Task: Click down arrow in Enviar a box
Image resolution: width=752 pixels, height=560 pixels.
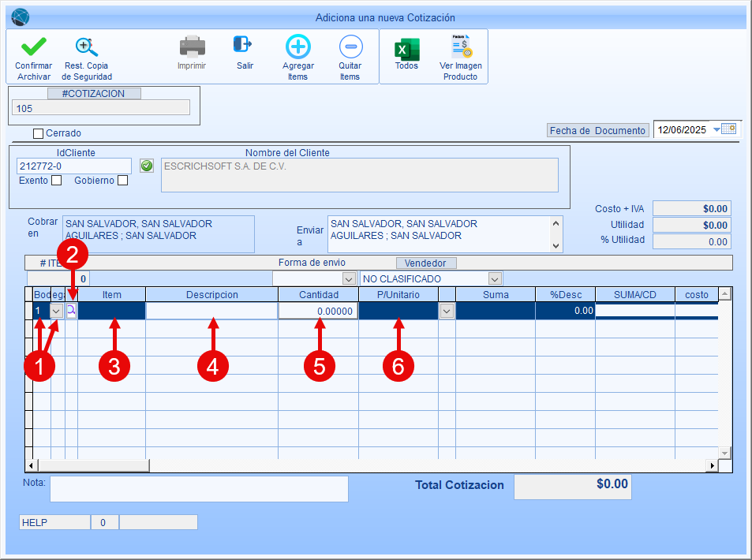Action: (556, 245)
